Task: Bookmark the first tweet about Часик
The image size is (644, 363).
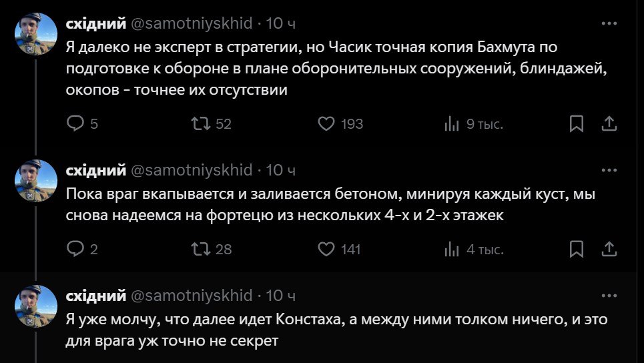Action: coord(577,123)
